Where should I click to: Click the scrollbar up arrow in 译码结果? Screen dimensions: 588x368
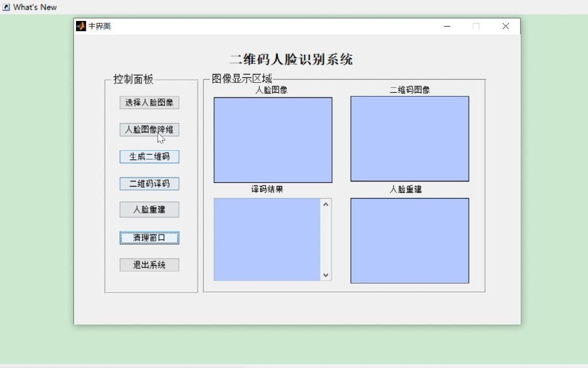point(325,203)
